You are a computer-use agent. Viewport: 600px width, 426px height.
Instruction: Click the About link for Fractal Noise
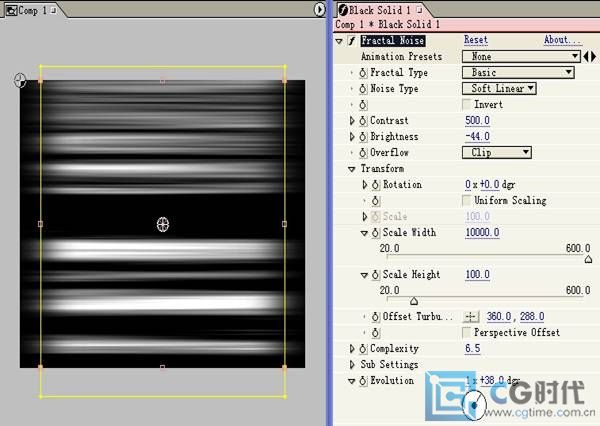[x=562, y=40]
